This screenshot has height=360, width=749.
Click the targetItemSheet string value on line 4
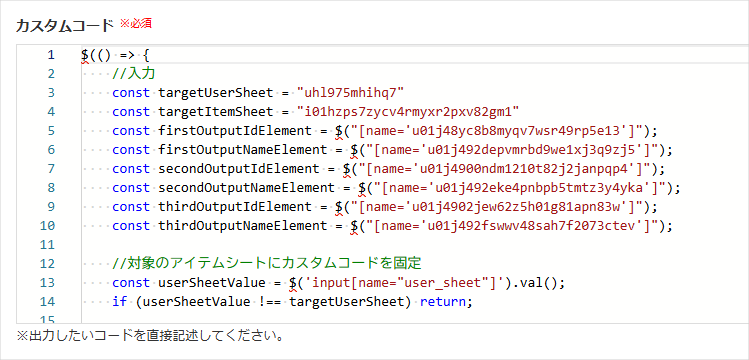pos(408,112)
